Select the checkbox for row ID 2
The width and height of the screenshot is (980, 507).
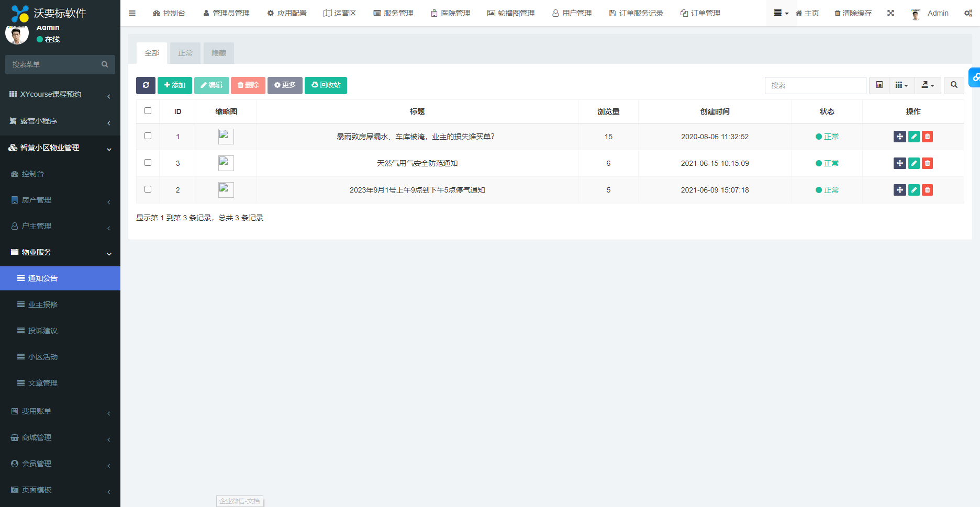(x=148, y=189)
